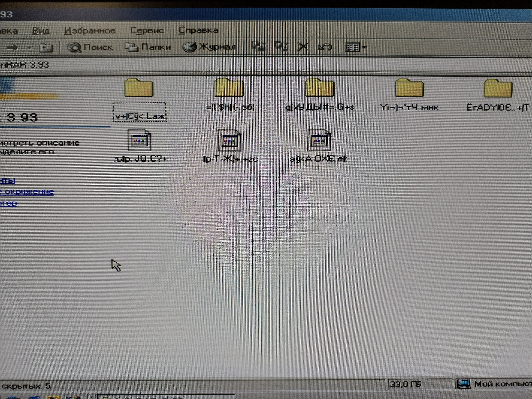Click the Move To folder toolbar icon
This screenshot has width=532, height=399.
259,46
